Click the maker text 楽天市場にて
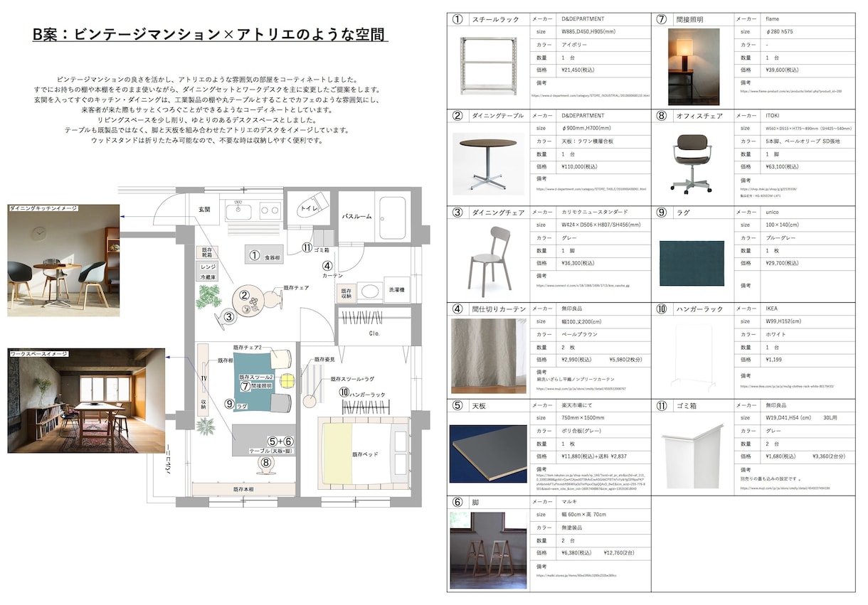 pos(578,405)
